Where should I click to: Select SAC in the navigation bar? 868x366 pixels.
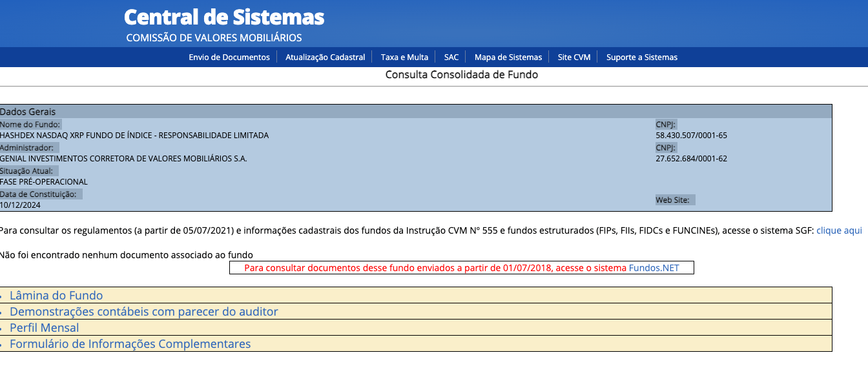click(x=451, y=57)
